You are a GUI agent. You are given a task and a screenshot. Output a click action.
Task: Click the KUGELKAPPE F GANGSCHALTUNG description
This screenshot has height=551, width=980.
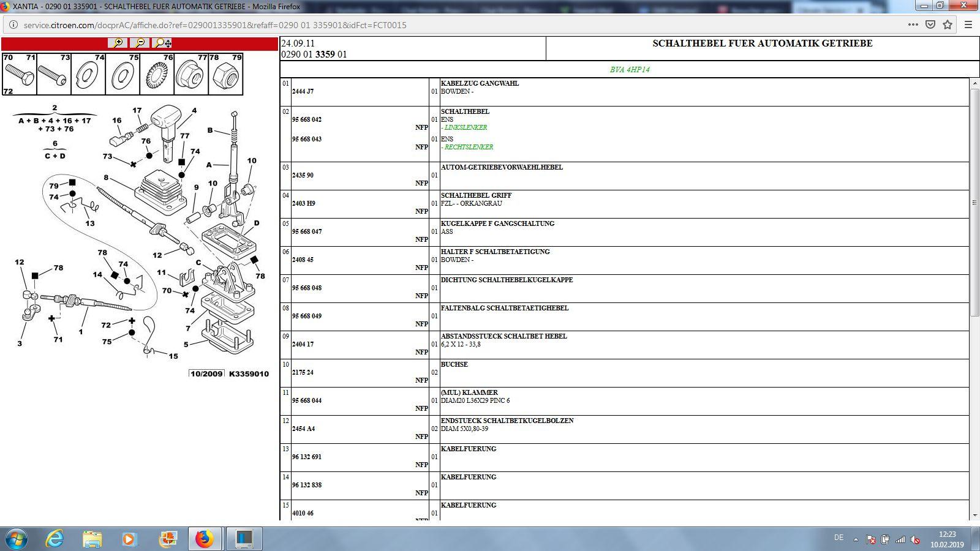[497, 223]
